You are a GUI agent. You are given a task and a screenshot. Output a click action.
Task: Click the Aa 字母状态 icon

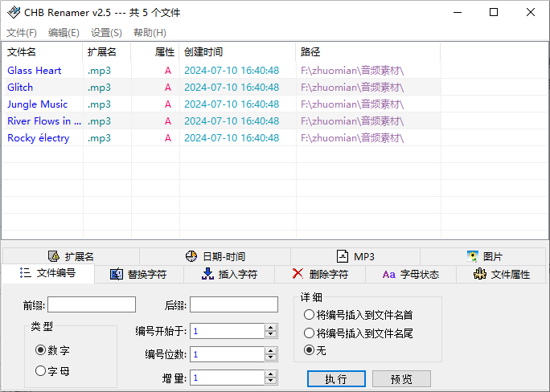pyautogui.click(x=388, y=274)
